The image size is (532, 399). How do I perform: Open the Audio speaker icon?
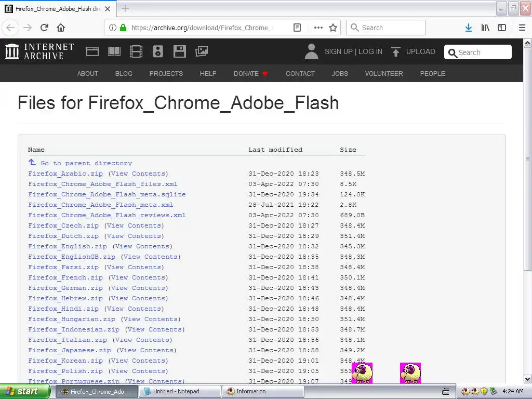158,51
